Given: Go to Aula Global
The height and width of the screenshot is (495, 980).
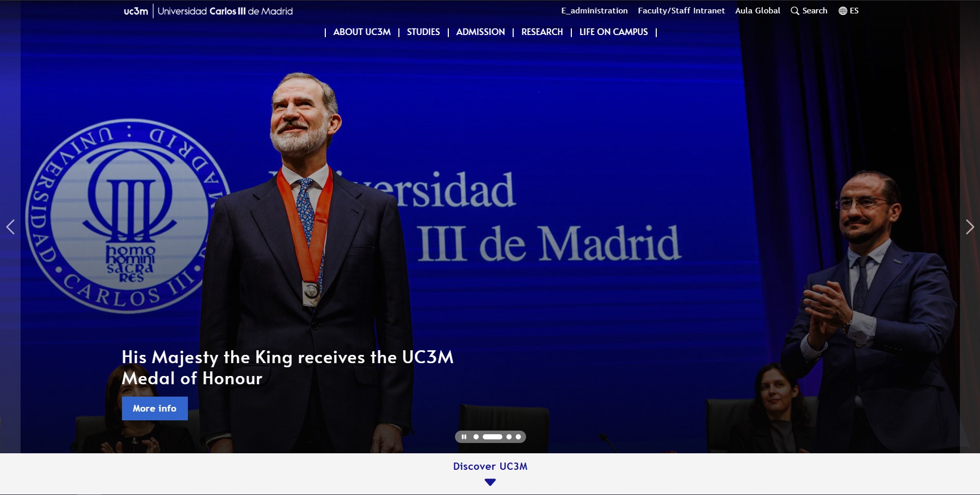Looking at the screenshot, I should click(758, 11).
